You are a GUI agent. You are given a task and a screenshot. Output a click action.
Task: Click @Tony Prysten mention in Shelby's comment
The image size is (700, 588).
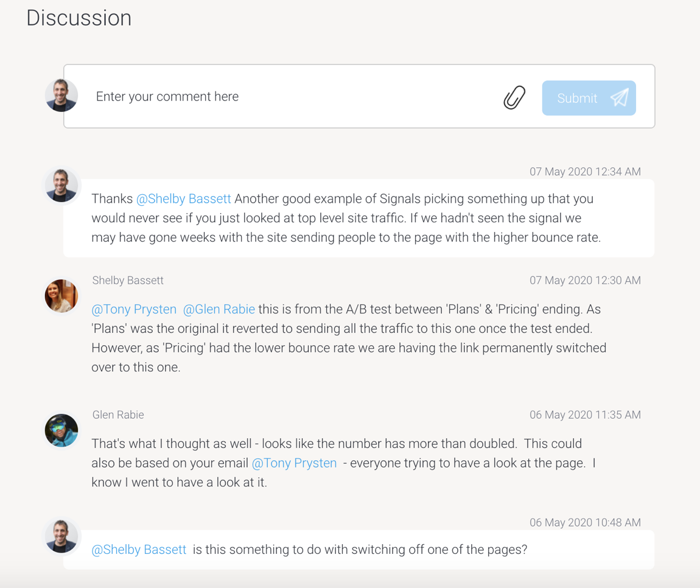(x=134, y=309)
